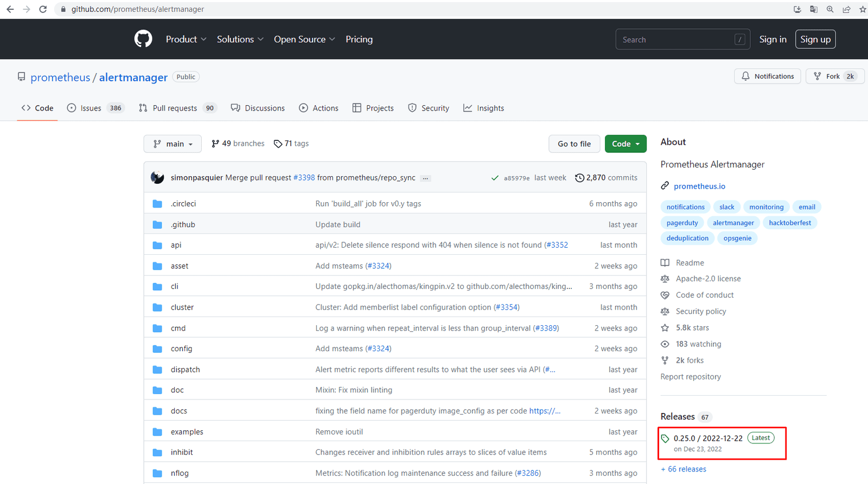Click the commits history clock icon
This screenshot has width=868, height=484.
coord(579,178)
